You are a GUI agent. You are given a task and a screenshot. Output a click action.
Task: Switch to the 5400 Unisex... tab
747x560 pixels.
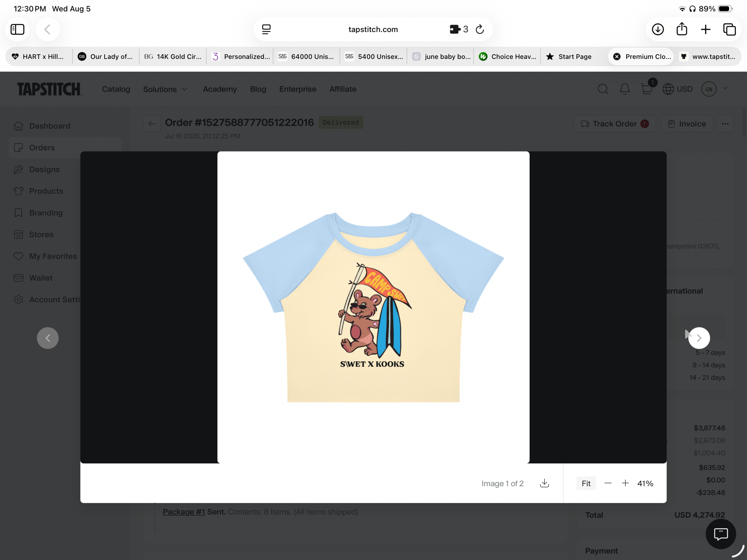(373, 57)
